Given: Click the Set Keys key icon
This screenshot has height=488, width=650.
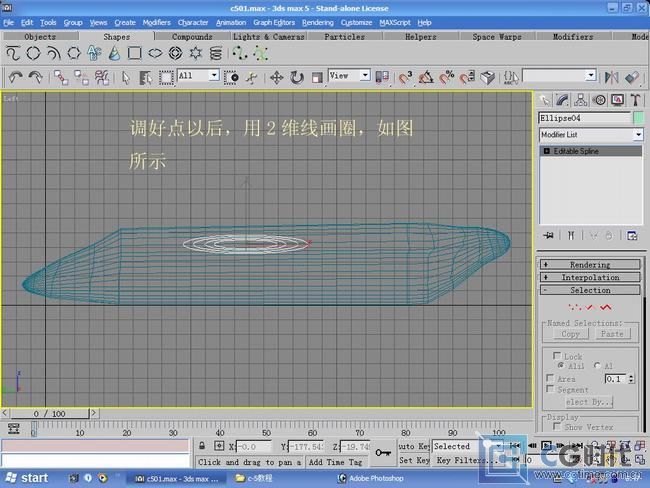Looking at the screenshot, I should click(x=383, y=452).
